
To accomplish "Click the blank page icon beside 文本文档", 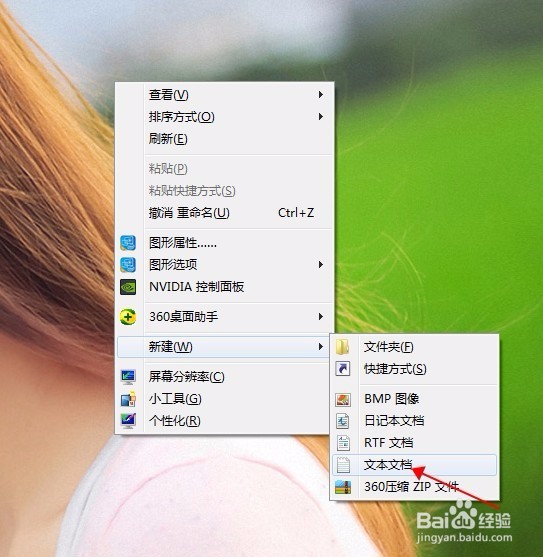I will 343,465.
